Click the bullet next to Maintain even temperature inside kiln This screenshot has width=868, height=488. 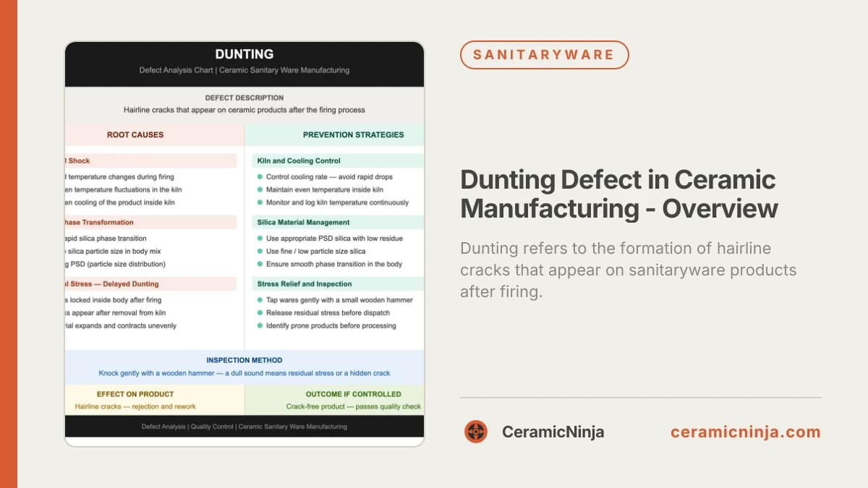point(259,189)
